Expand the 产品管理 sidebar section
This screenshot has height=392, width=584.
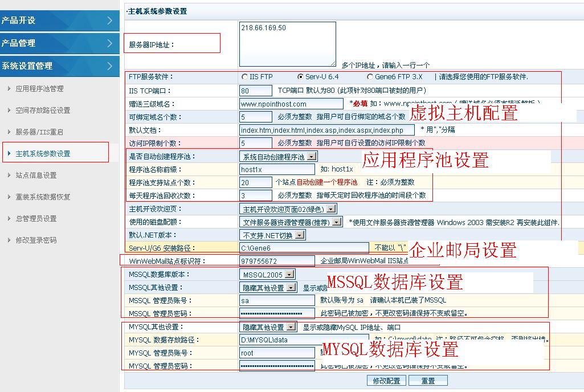[x=59, y=43]
